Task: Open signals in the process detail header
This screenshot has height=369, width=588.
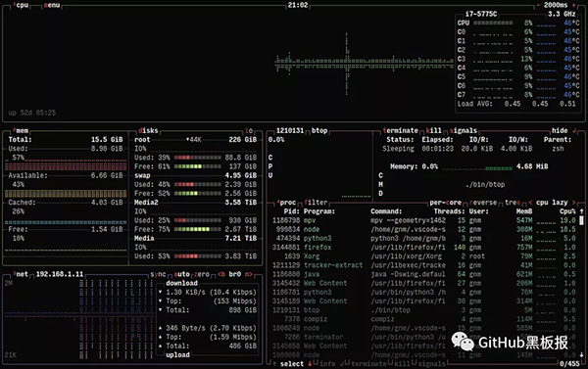Action: coord(464,130)
